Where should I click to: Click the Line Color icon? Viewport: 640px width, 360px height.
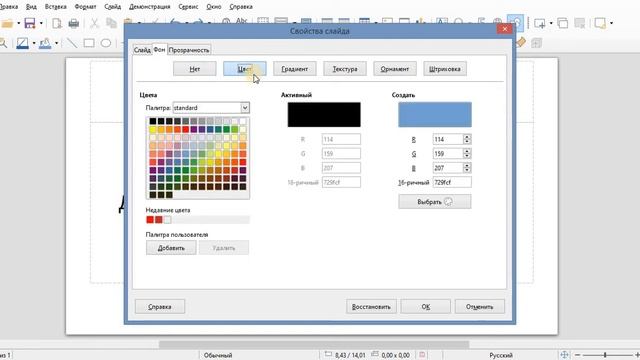(22, 43)
